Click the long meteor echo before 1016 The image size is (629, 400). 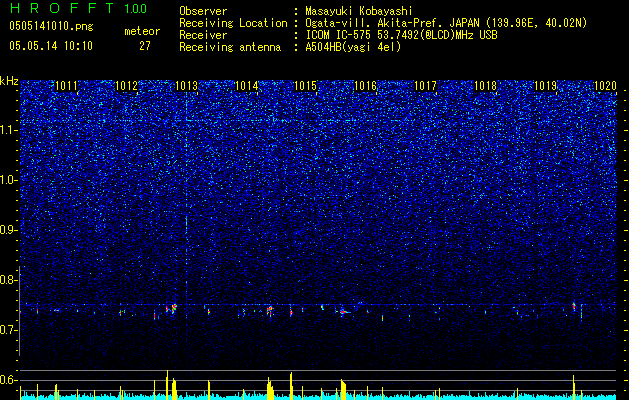click(344, 311)
